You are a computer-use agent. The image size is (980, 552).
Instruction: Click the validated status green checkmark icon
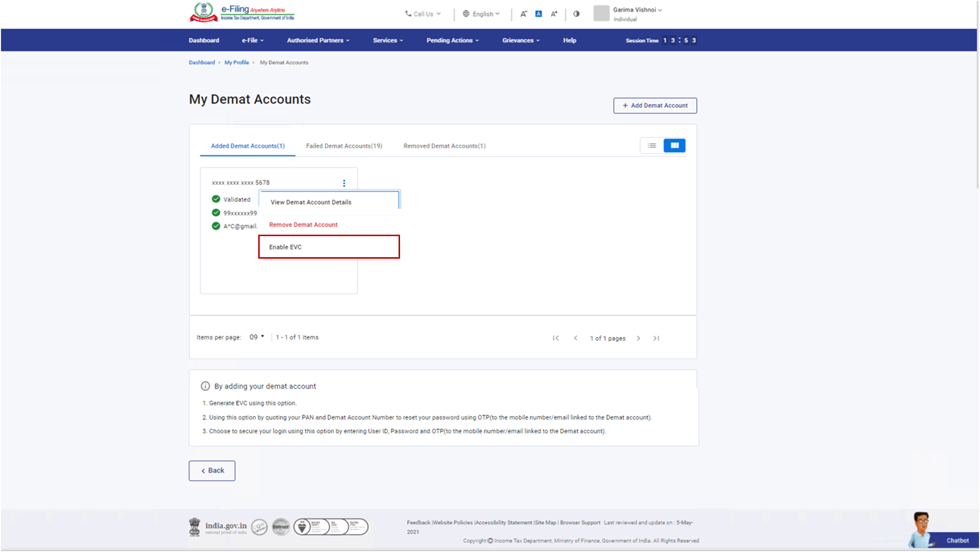click(215, 198)
